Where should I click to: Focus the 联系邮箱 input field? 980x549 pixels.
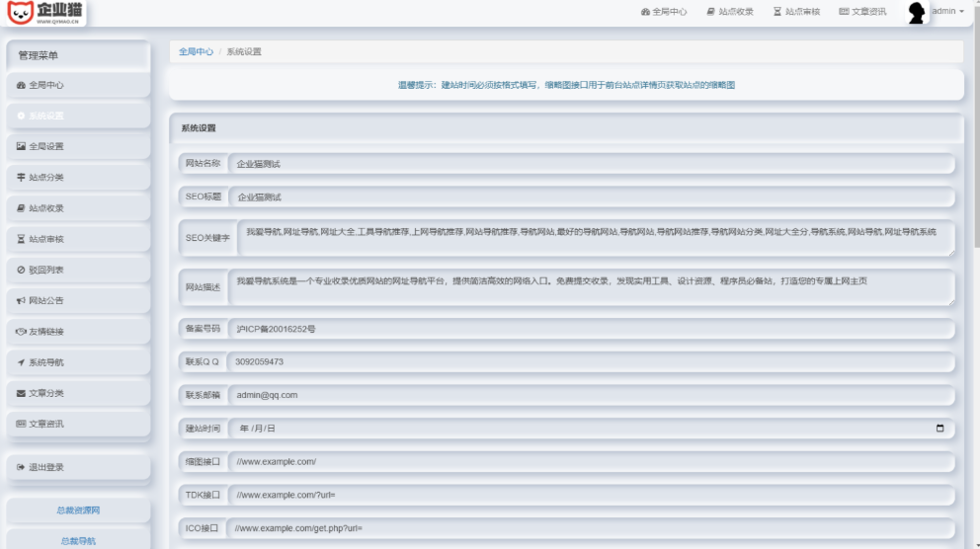pos(591,395)
